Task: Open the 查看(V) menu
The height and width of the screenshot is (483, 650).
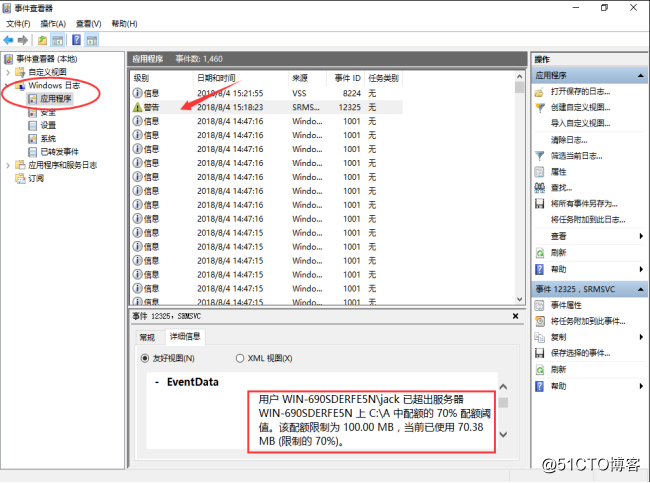Action: point(89,24)
